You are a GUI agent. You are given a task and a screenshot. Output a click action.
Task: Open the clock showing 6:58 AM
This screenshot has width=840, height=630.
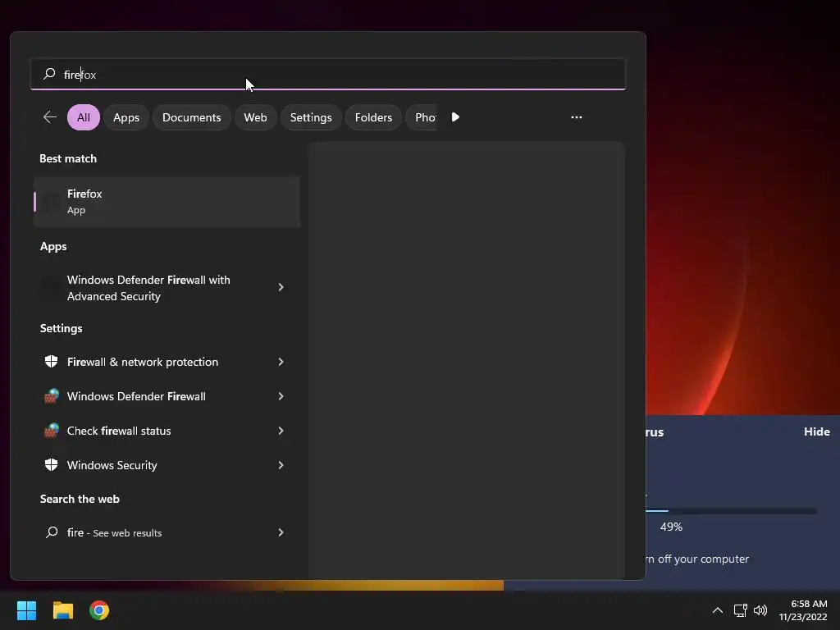[803, 610]
